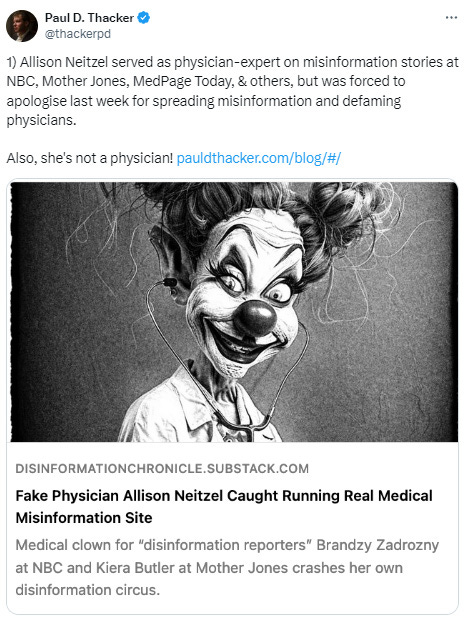This screenshot has width=471, height=621.
Task: Open the "Fake Physician Allison Neitzel" headline
Action: click(224, 507)
